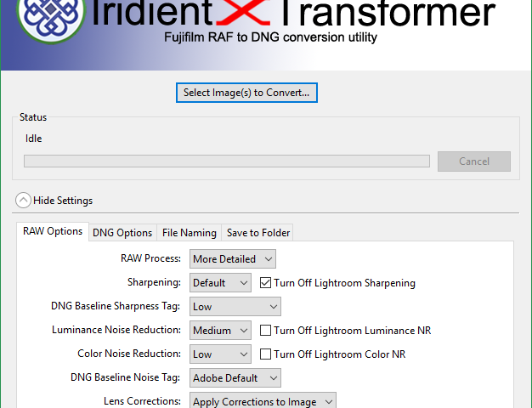Open the Sharpening dropdown
The image size is (532, 408).
click(220, 283)
